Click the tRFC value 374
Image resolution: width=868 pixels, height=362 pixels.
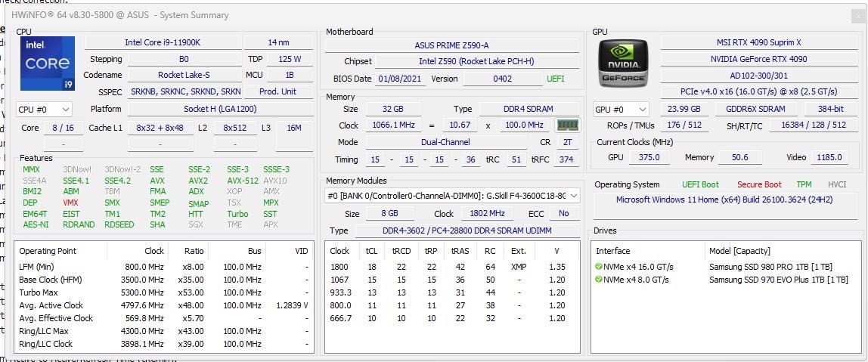click(566, 159)
